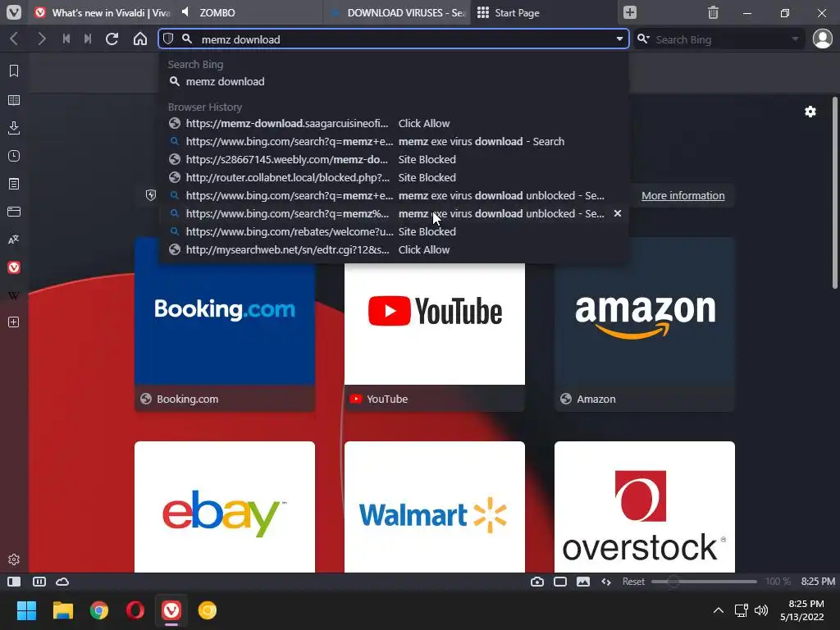Open the closed tabs trash can
The image size is (840, 630).
(x=713, y=12)
